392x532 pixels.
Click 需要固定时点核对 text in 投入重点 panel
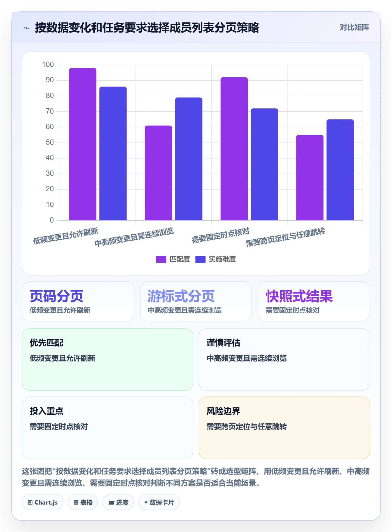(x=59, y=426)
